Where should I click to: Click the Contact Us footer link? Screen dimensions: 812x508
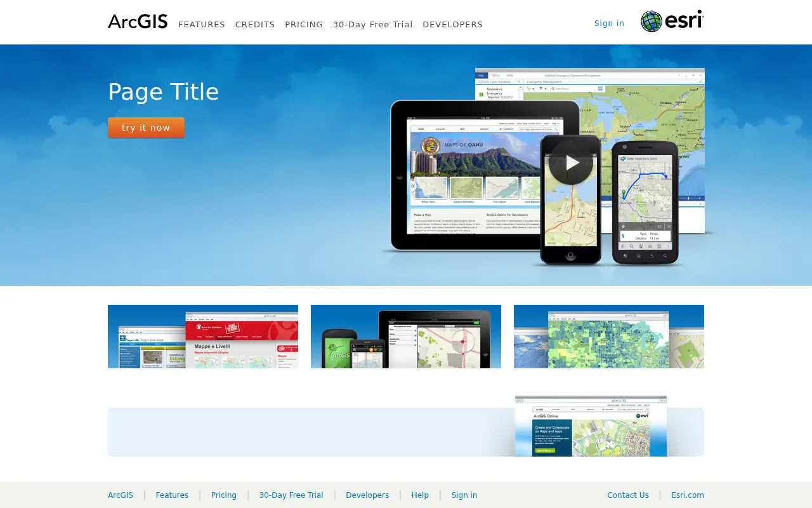pyautogui.click(x=628, y=495)
